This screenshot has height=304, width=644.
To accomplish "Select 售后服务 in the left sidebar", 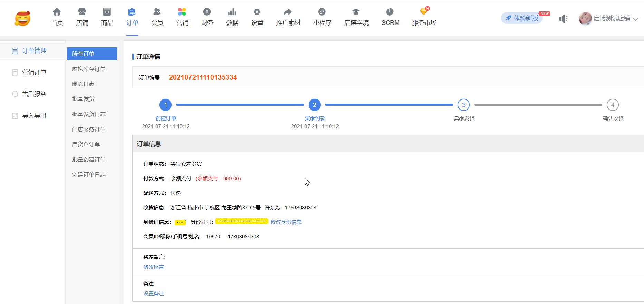I will 34,94.
